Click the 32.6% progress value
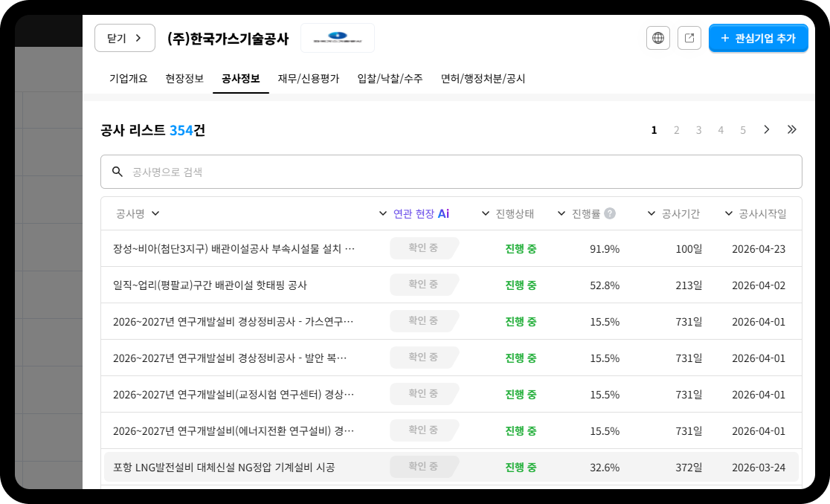Screen dimensions: 830x504 click(x=605, y=468)
